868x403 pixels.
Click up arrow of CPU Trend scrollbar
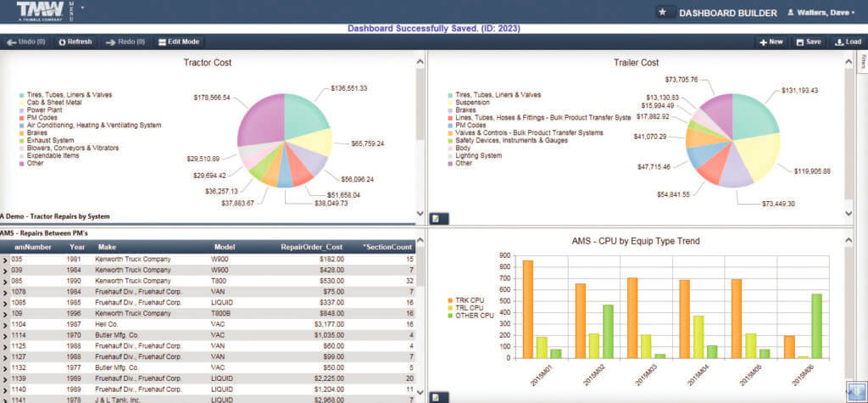coord(849,239)
